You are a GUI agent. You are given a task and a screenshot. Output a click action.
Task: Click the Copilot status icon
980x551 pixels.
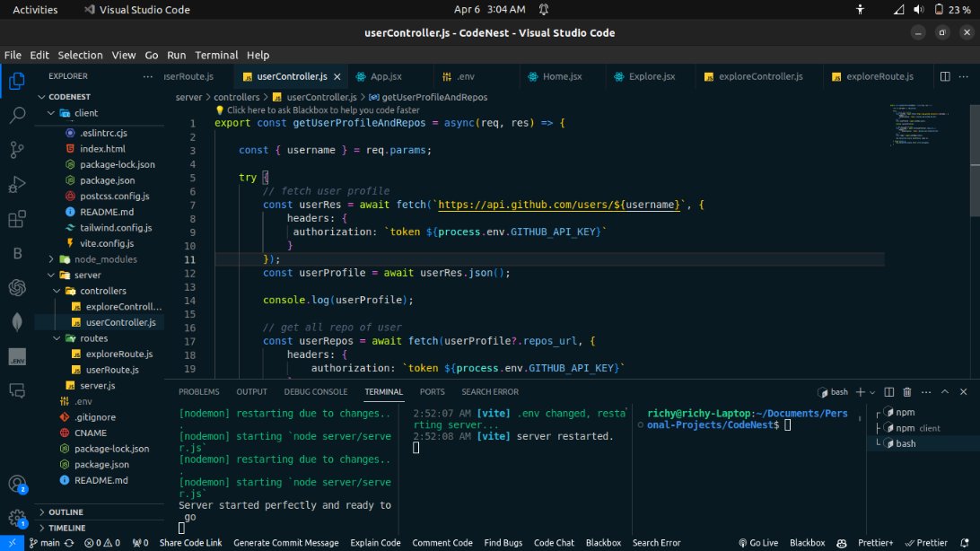tap(841, 543)
